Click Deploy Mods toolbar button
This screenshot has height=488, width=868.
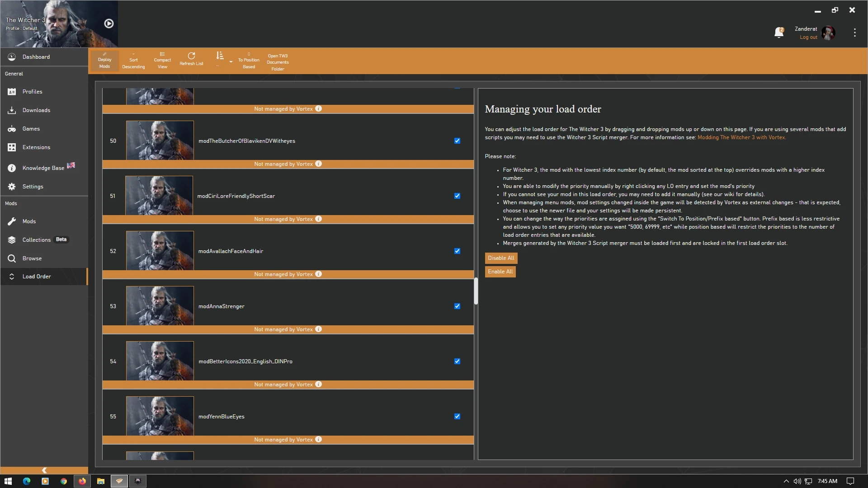click(104, 61)
